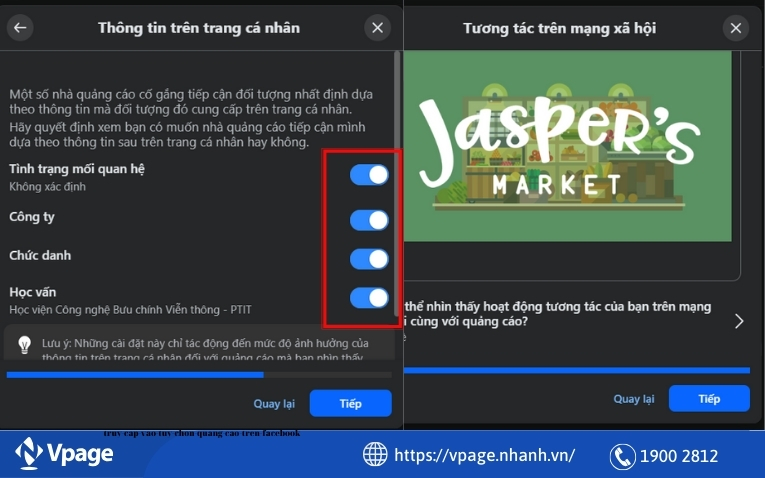This screenshot has width=765, height=478.
Task: Click Tiếp in the social interaction dialog
Action: pyautogui.click(x=709, y=398)
